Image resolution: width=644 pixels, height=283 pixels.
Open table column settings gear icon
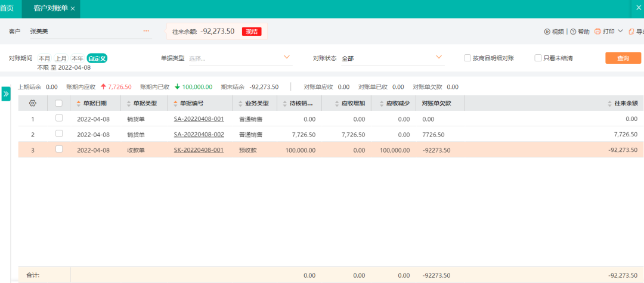[33, 103]
